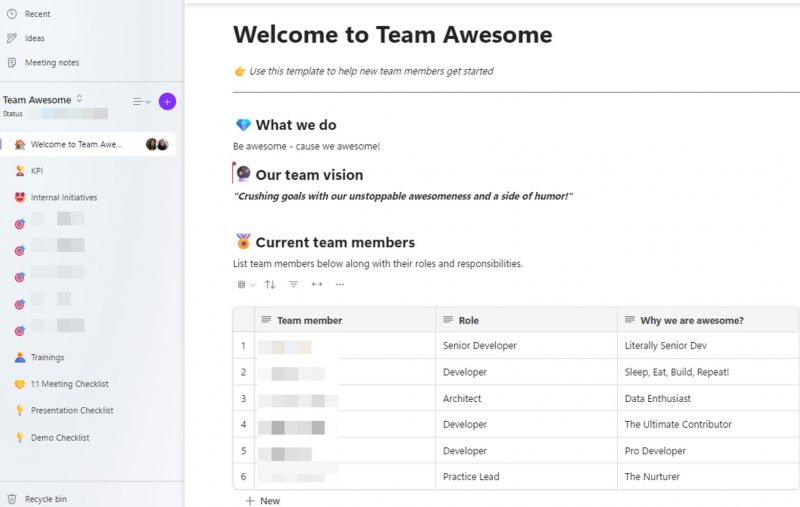Click the table sort arrows icon

point(270,285)
